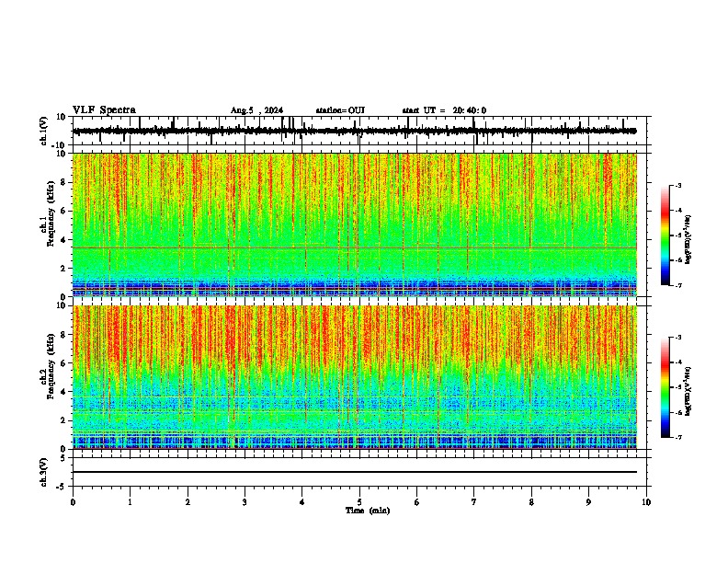Click the "start UT = 20:40: 0" text
The image size is (728, 563).
click(444, 110)
